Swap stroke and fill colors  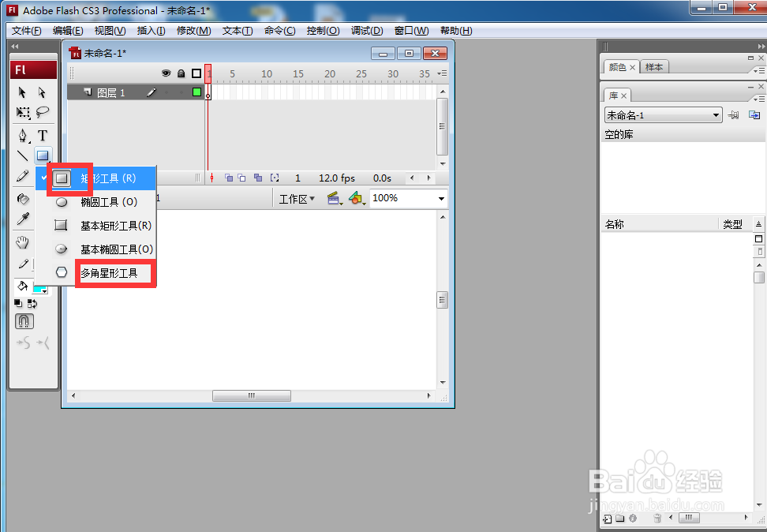(32, 303)
